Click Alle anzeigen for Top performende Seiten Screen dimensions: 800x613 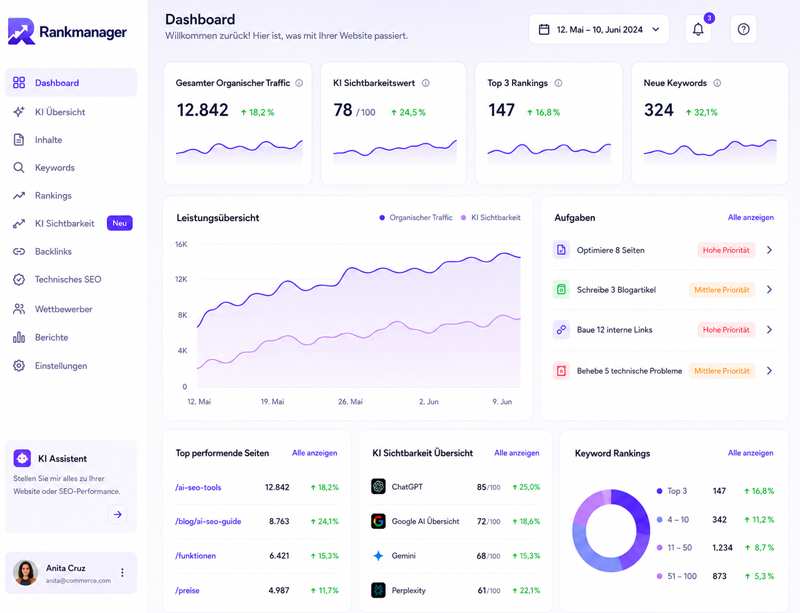coord(314,453)
